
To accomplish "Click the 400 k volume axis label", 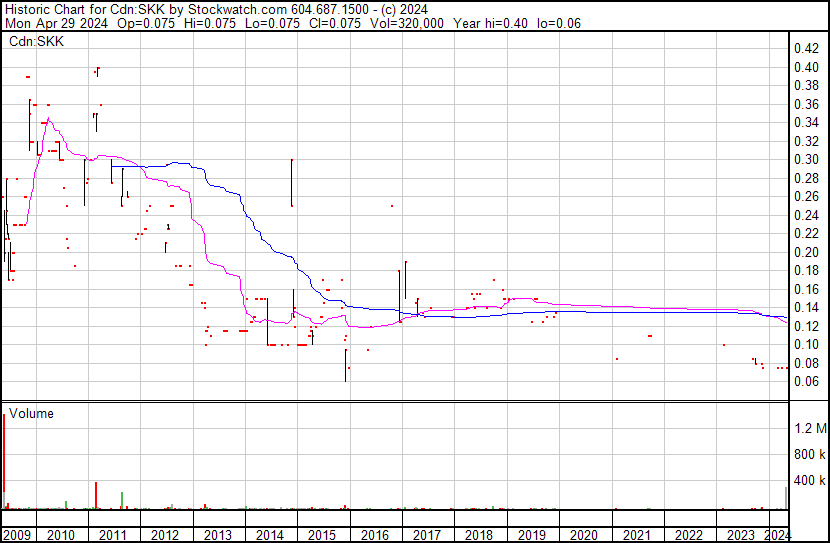I will coord(810,481).
